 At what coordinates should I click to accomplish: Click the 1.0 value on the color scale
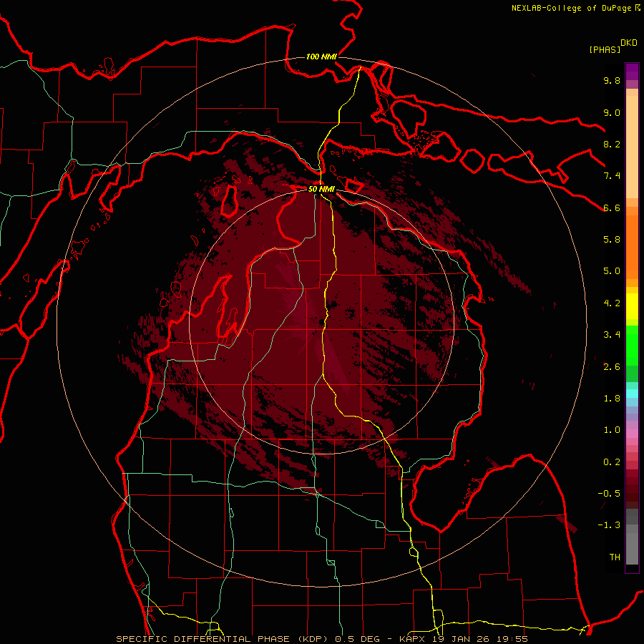(612, 430)
